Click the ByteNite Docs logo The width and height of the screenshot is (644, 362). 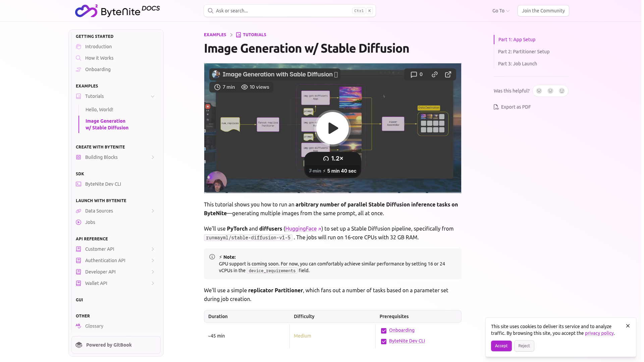pyautogui.click(x=117, y=11)
